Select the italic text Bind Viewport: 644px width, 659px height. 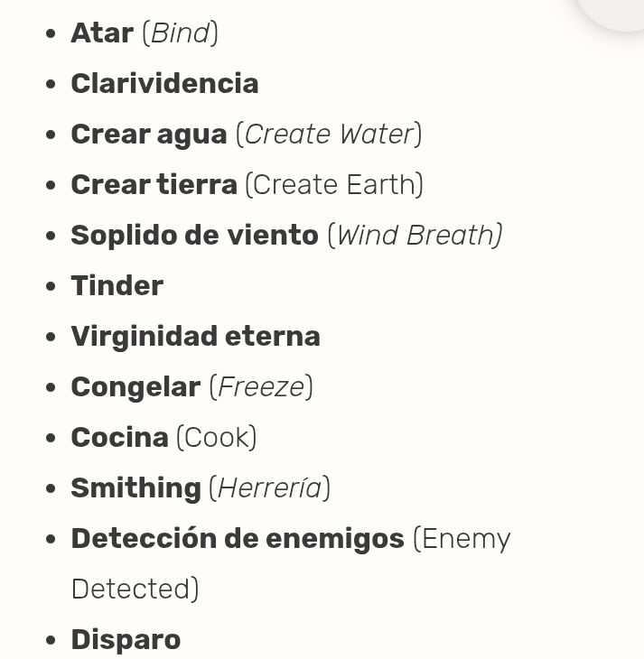click(180, 33)
